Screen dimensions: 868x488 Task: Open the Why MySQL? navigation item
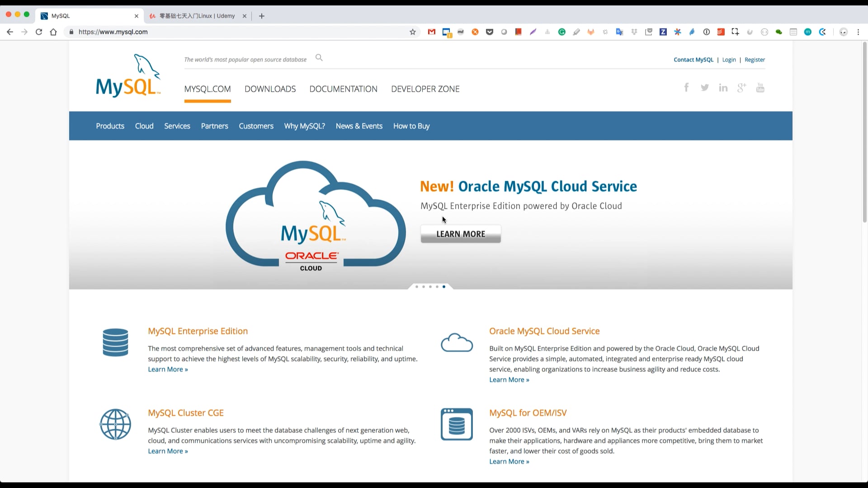[x=304, y=126]
